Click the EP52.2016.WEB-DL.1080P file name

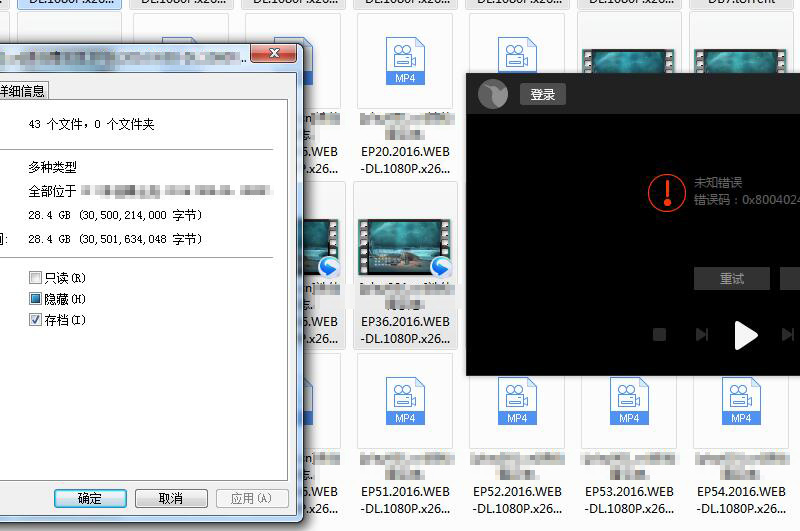(517, 500)
